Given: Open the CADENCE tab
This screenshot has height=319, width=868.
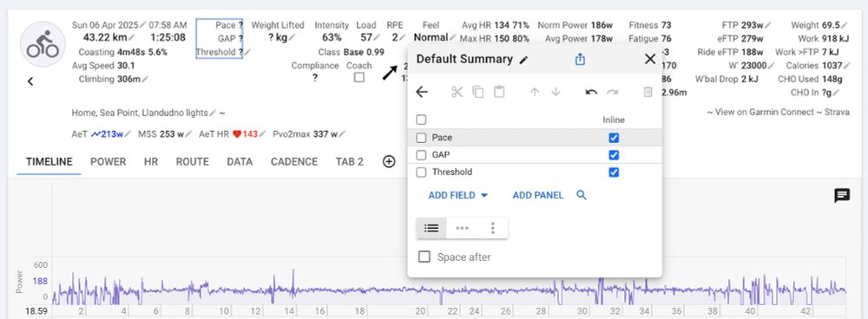Looking at the screenshot, I should pos(294,161).
